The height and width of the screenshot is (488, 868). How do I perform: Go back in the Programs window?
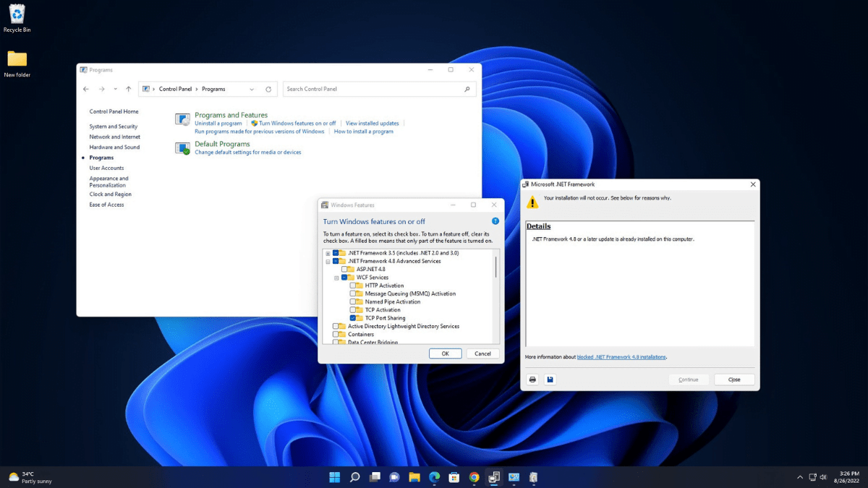point(86,89)
